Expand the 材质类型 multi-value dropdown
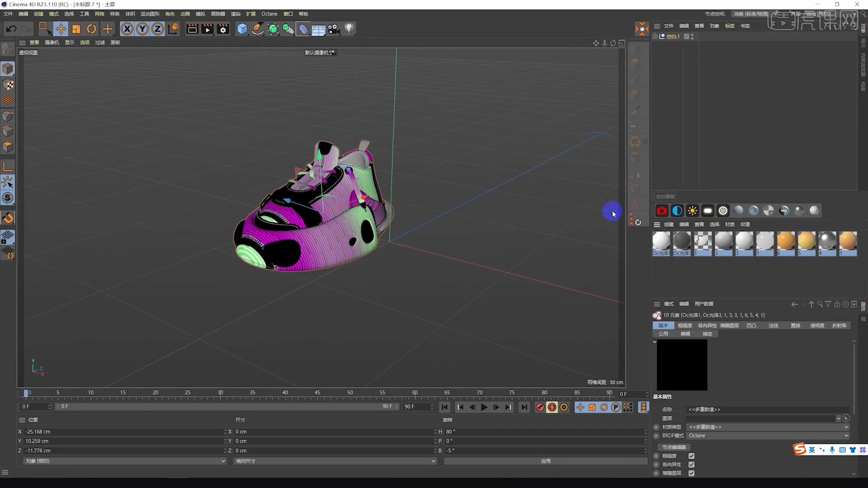This screenshot has height=488, width=868. coord(845,427)
